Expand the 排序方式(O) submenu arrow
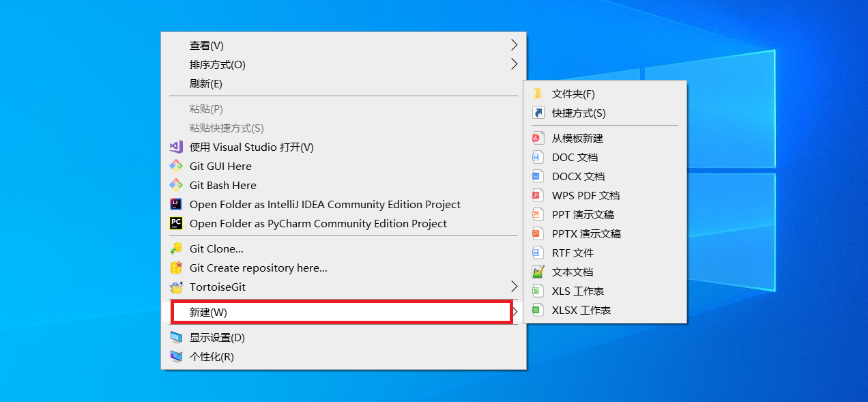Screen dimensions: 868x402 coord(514,64)
